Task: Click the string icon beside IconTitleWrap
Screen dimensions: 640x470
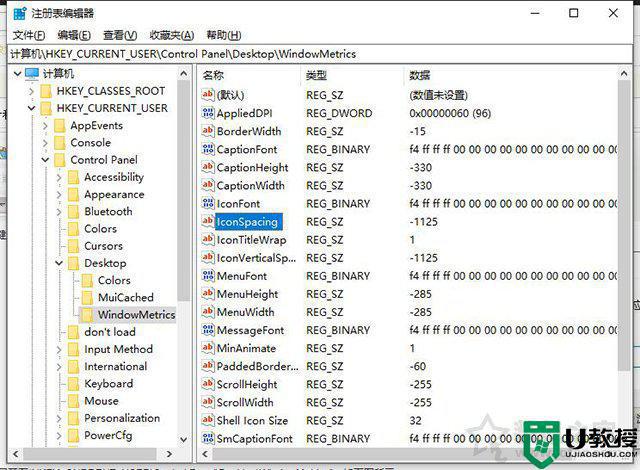Action: pyautogui.click(x=208, y=239)
